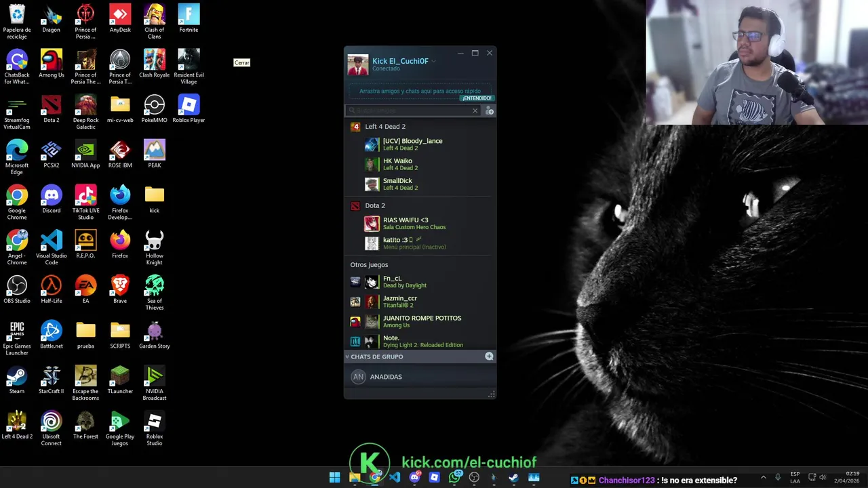This screenshot has height=488, width=868.
Task: Show hidden system tray icons chevron
Action: click(x=763, y=477)
